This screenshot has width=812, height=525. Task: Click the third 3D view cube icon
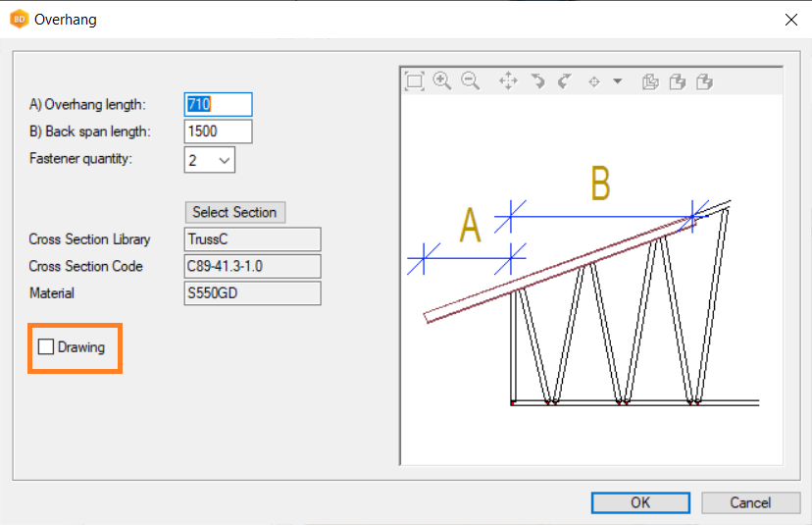(703, 81)
